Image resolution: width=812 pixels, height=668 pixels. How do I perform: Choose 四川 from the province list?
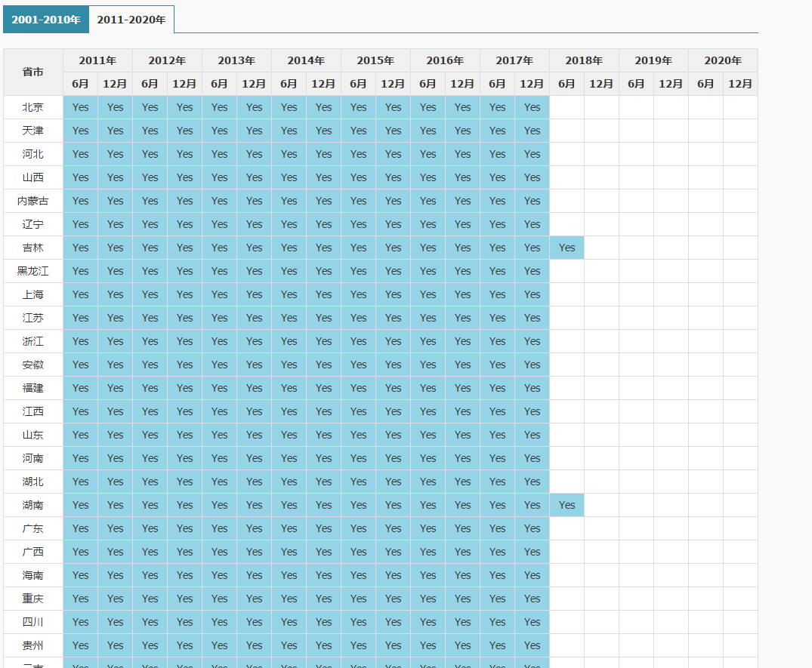point(32,622)
